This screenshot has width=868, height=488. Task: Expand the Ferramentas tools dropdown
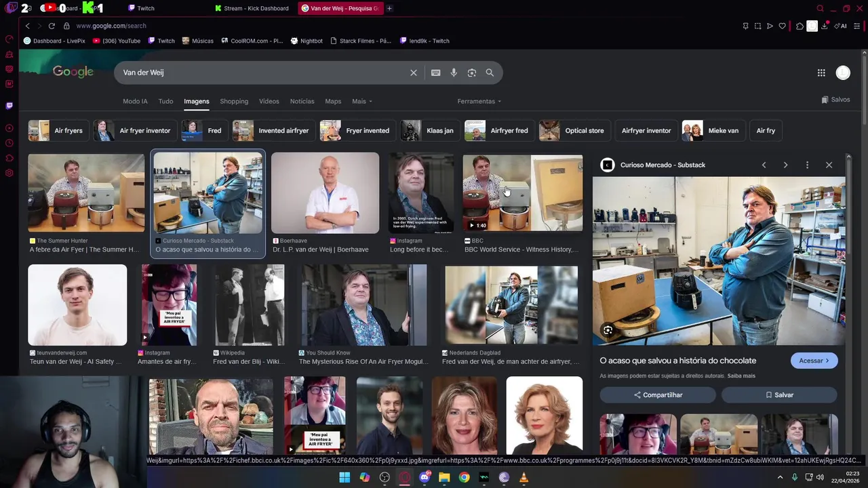click(479, 101)
